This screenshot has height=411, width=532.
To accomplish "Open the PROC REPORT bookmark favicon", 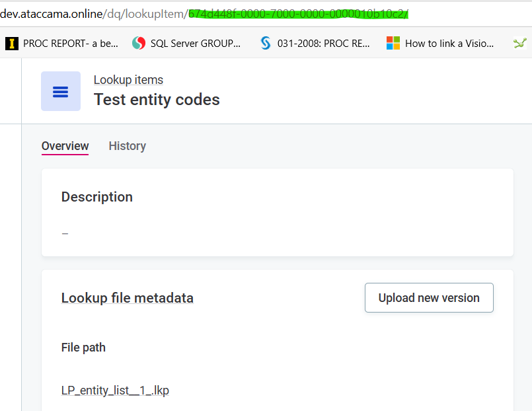I will click(x=11, y=44).
